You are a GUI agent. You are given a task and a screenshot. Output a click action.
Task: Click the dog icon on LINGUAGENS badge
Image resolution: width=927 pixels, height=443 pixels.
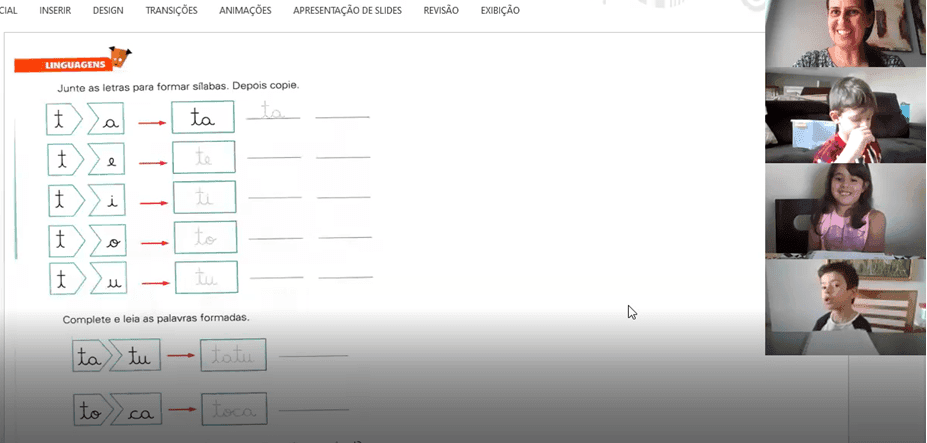(x=119, y=55)
